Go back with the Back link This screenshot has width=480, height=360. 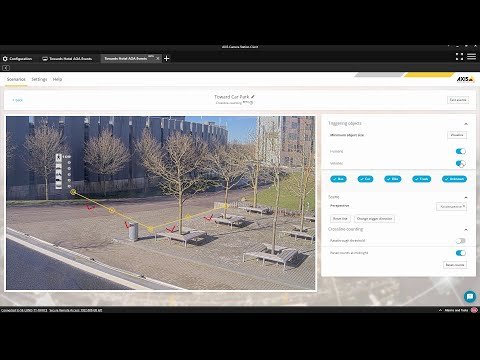(x=18, y=100)
